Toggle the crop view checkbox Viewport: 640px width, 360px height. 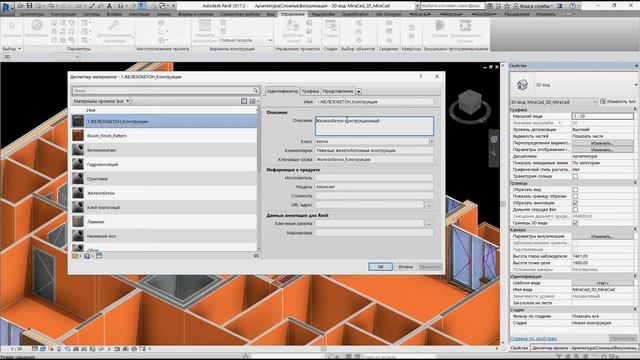575,190
